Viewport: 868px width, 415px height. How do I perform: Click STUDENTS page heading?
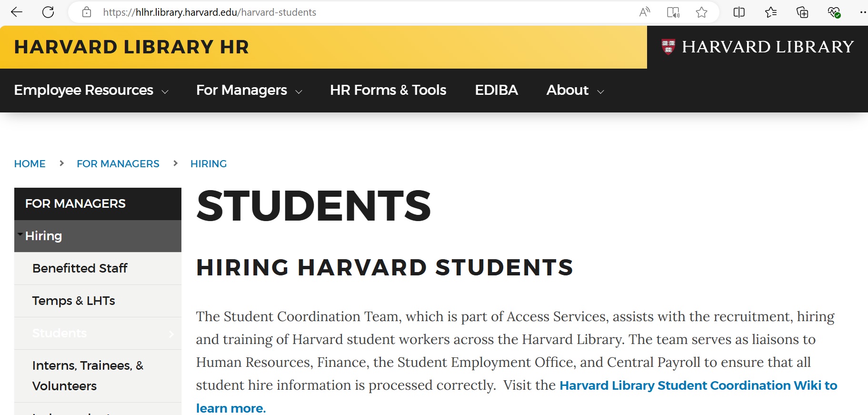tap(313, 206)
